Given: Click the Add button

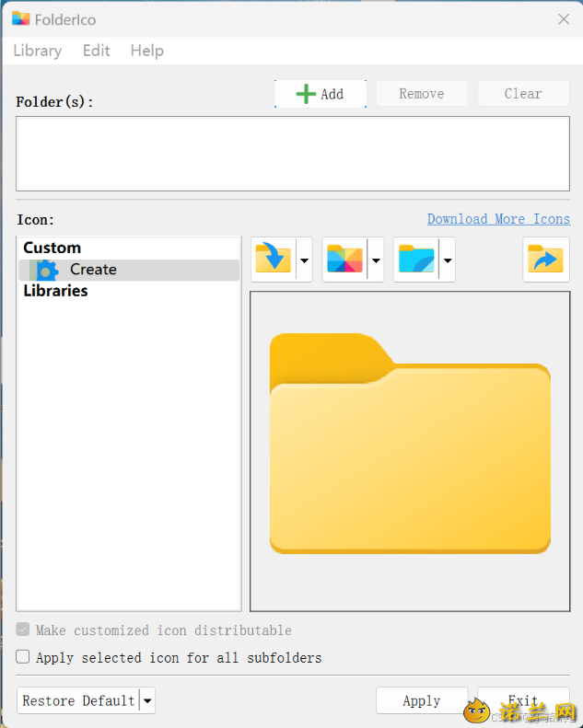Looking at the screenshot, I should (x=321, y=94).
